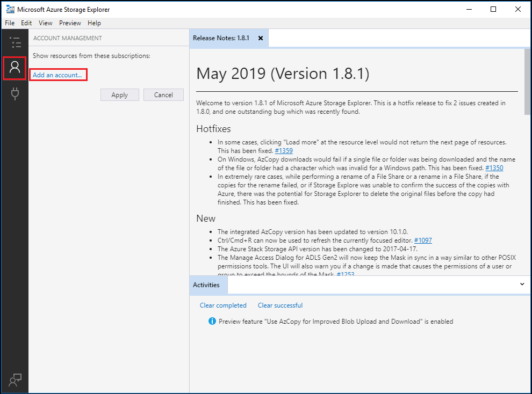Open the Edit menu

coord(26,23)
